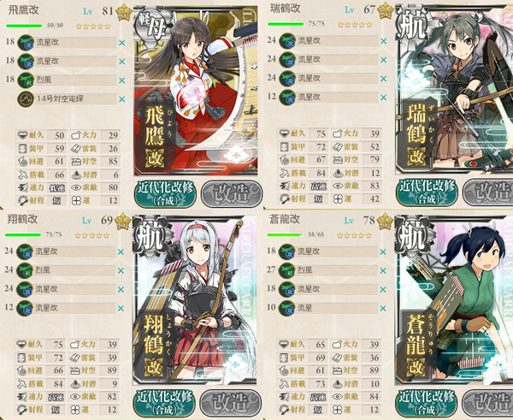Screen dimensions: 513x420
Task: Click Zuikaku's second 流星改 equipment slot
Action: coord(329,60)
